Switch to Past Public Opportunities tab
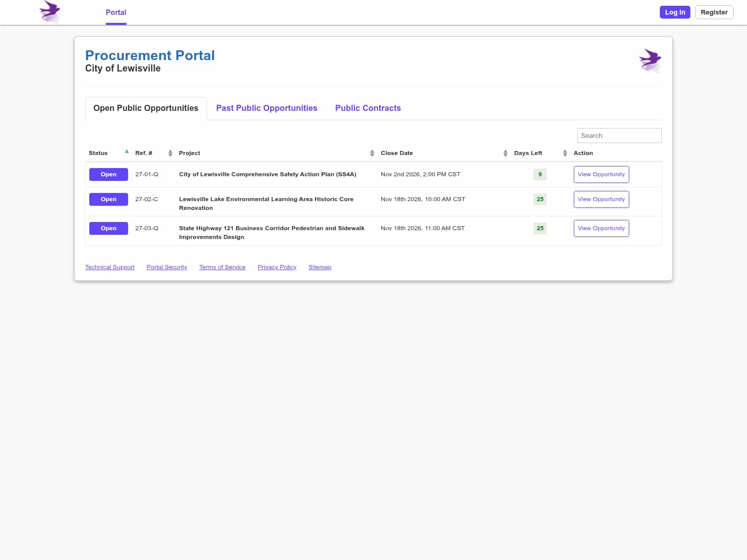The height and width of the screenshot is (560, 747). pyautogui.click(x=267, y=108)
